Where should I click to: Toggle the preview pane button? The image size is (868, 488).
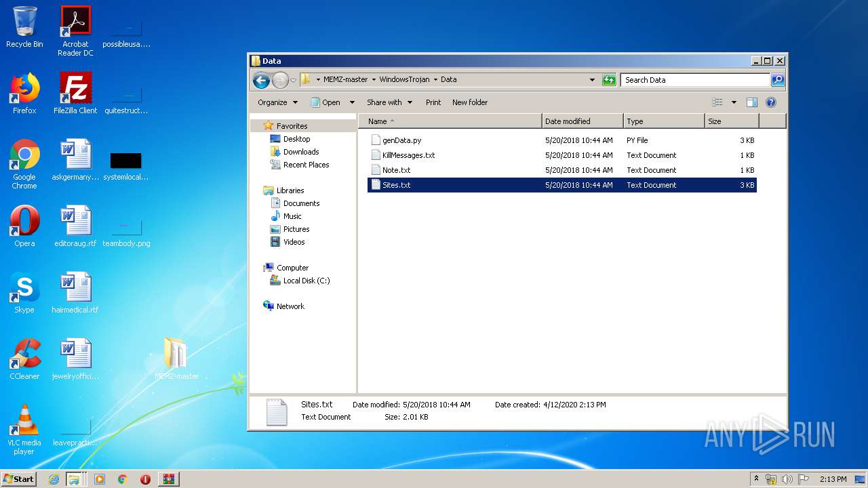[751, 102]
